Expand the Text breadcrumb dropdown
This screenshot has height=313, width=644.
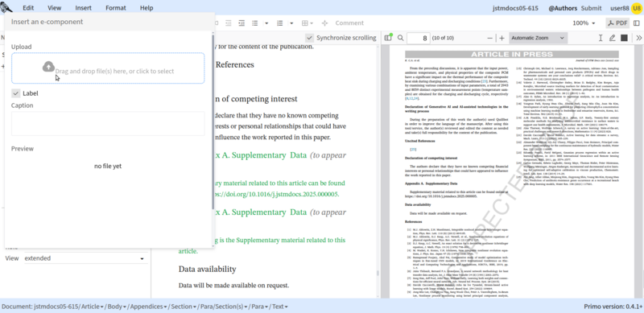[x=286, y=307]
